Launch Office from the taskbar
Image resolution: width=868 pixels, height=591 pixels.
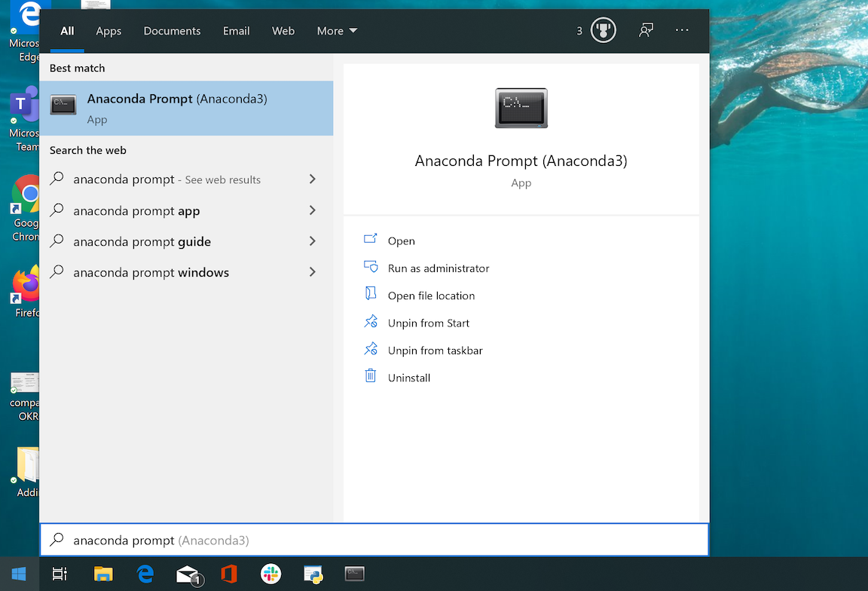point(229,574)
